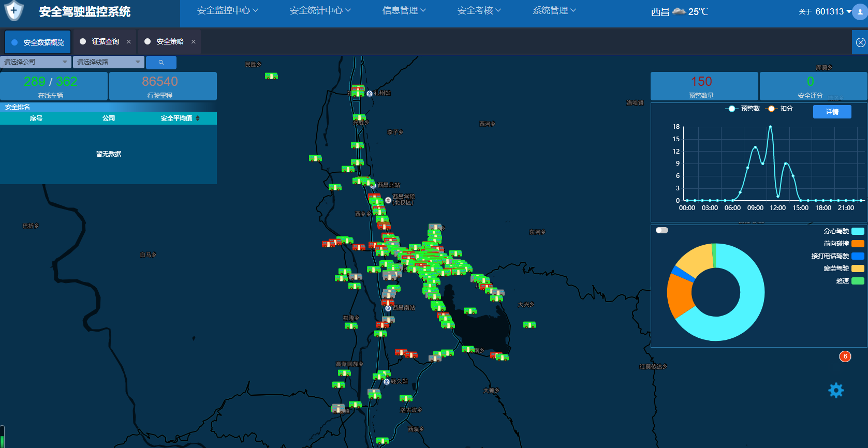Select the 西昌南站 station marker on map

click(388, 308)
